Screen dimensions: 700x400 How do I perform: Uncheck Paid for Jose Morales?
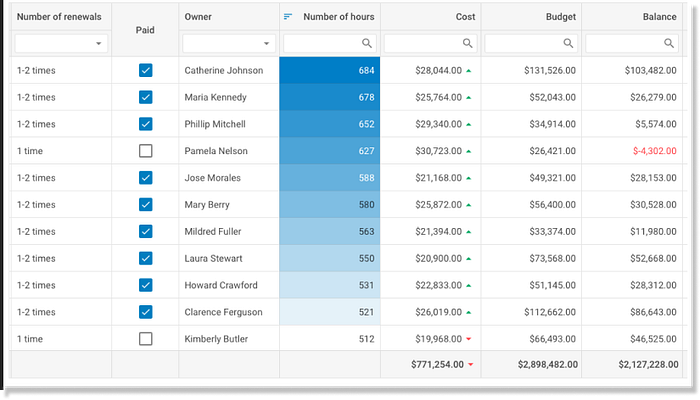click(x=146, y=178)
